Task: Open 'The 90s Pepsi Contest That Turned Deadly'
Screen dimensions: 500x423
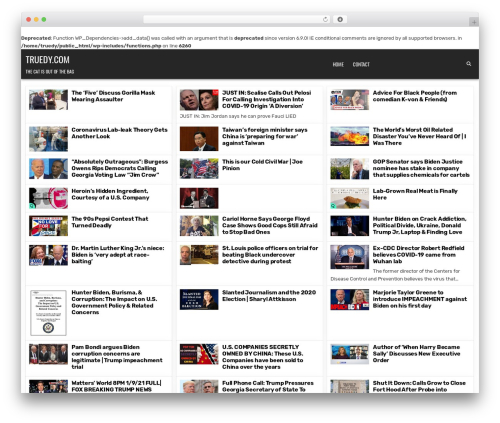Action: tap(110, 222)
